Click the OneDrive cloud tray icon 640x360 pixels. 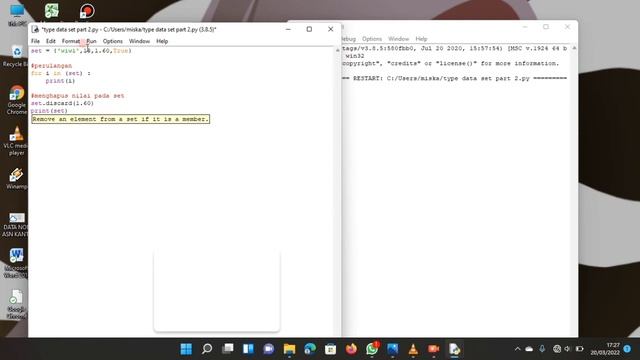pos(529,349)
